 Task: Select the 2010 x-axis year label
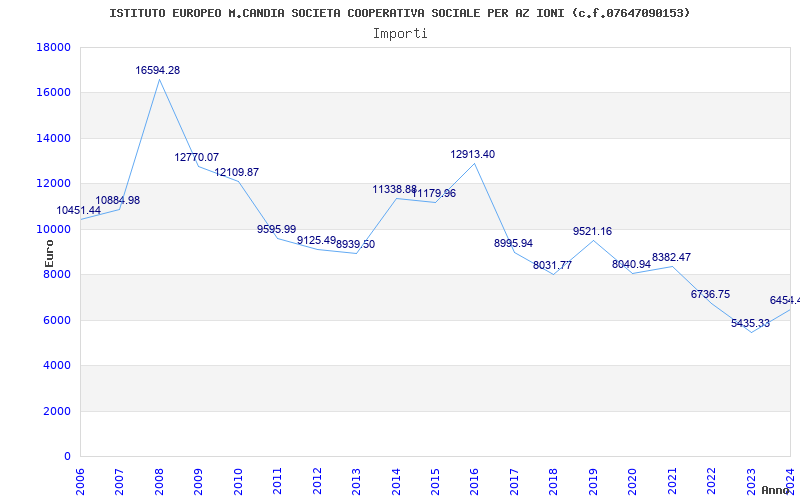238,482
